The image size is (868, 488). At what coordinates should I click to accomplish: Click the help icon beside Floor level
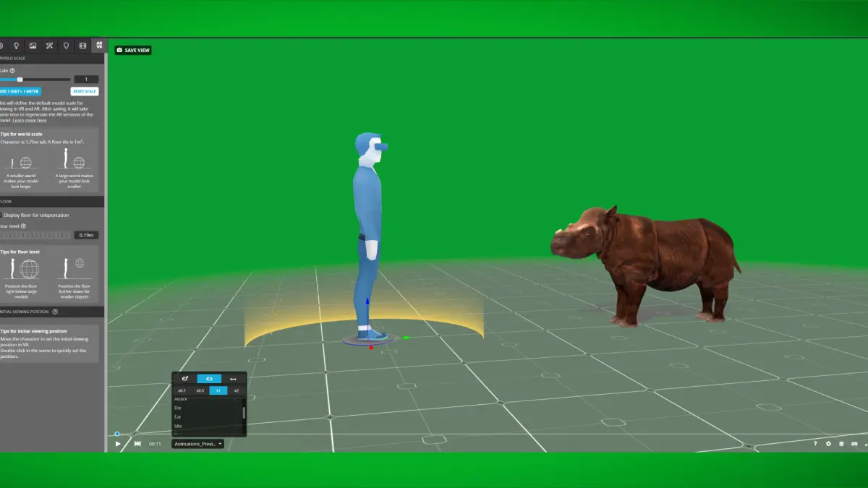(23, 226)
